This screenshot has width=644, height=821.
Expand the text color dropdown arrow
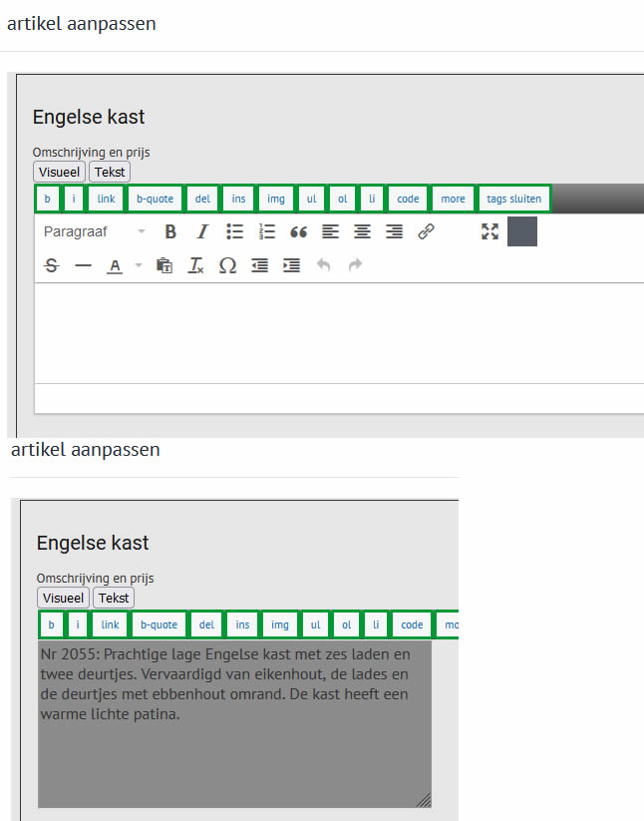(x=139, y=265)
